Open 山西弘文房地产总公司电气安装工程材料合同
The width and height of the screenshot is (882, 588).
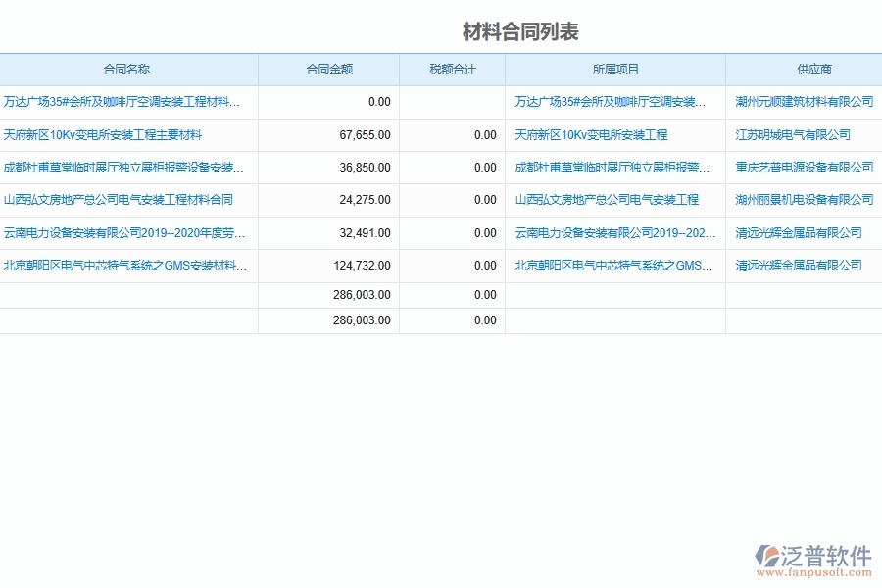(x=118, y=200)
